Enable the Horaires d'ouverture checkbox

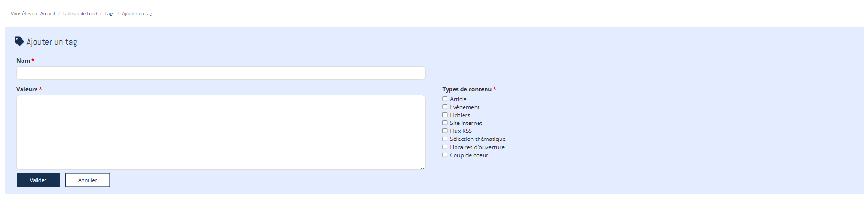(445, 147)
